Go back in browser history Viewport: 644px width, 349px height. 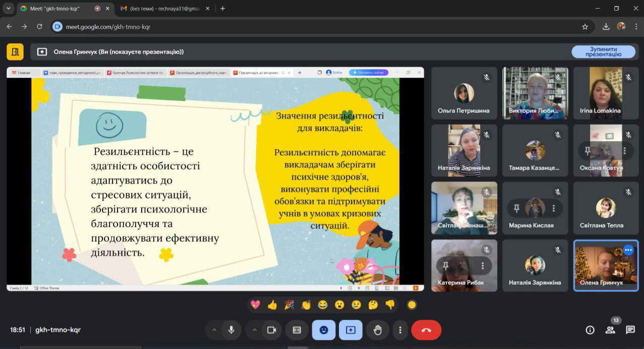[x=9, y=27]
